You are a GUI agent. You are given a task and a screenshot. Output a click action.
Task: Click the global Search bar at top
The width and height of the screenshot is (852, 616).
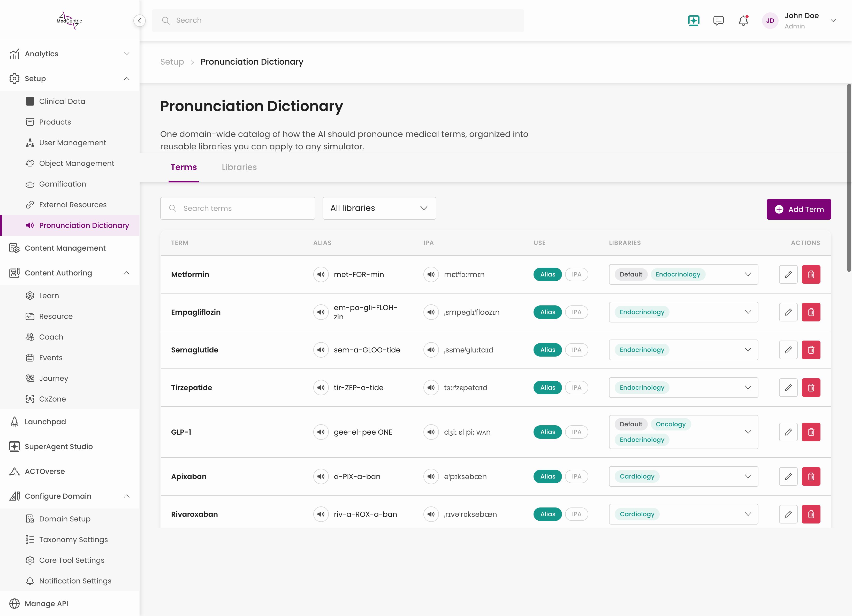click(x=338, y=21)
